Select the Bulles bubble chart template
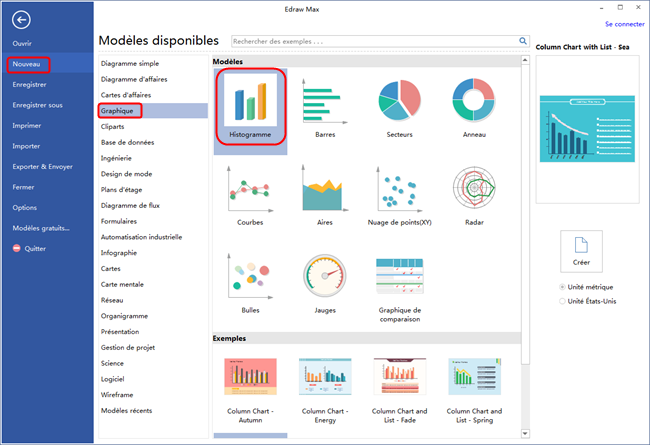 coord(250,283)
